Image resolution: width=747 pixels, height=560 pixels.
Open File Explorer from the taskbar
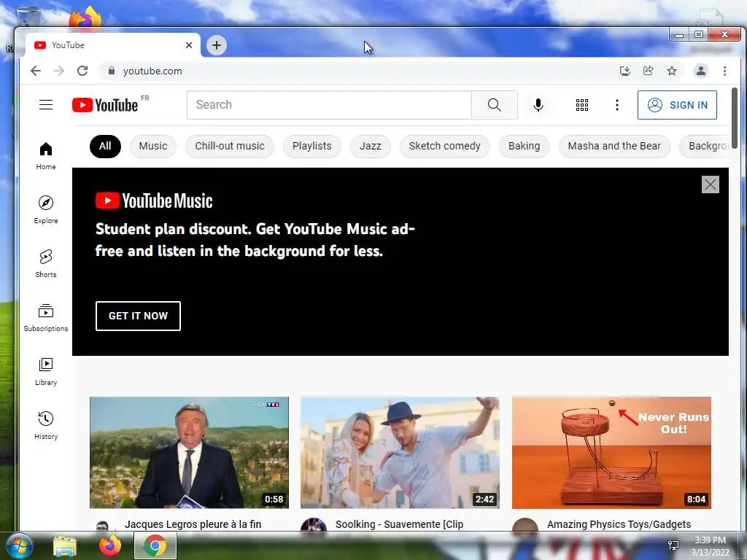pyautogui.click(x=65, y=546)
